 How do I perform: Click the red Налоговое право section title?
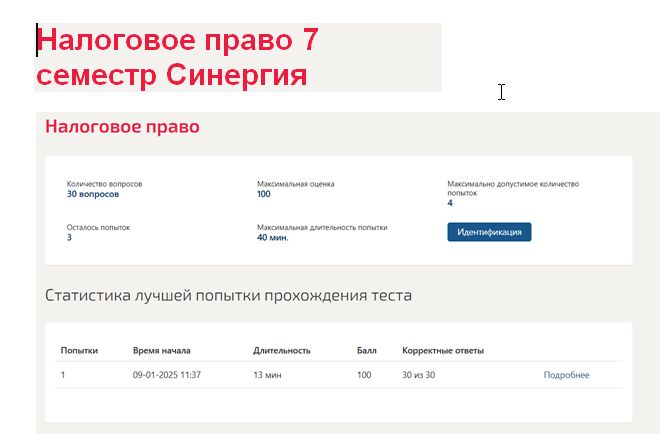pos(122,127)
